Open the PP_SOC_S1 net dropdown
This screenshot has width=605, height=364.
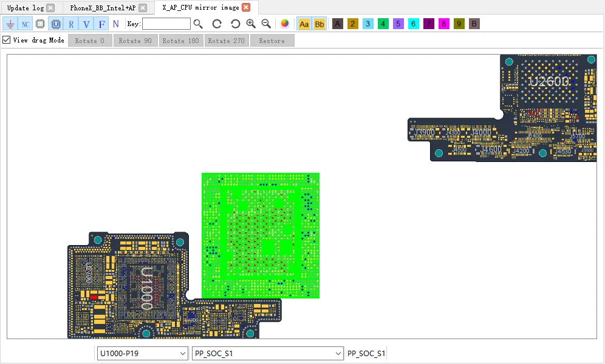(x=338, y=354)
